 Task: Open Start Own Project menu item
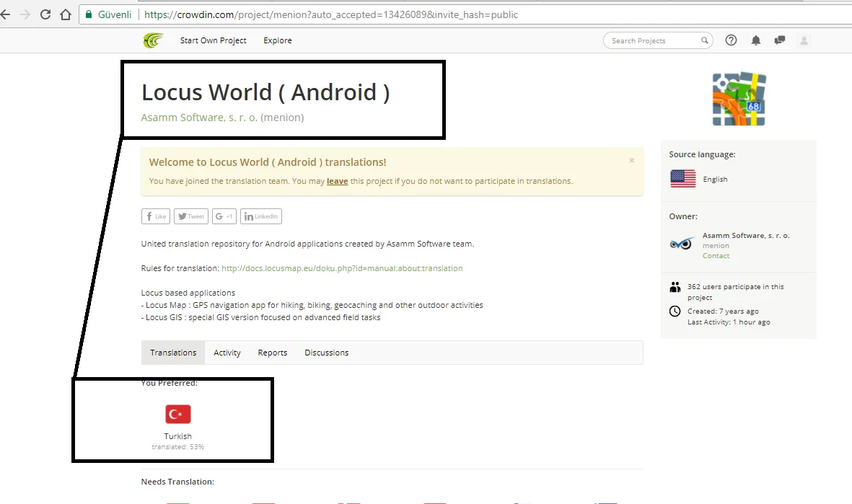click(x=213, y=40)
